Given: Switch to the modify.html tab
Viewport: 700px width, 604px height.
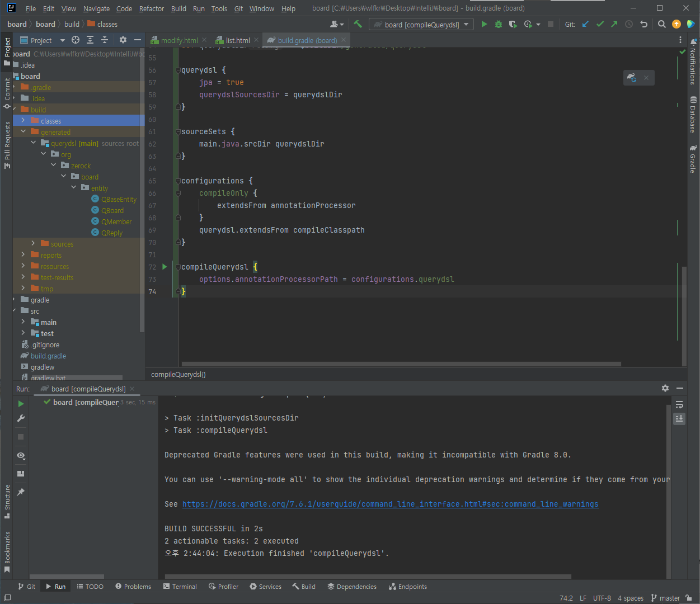Looking at the screenshot, I should click(178, 40).
